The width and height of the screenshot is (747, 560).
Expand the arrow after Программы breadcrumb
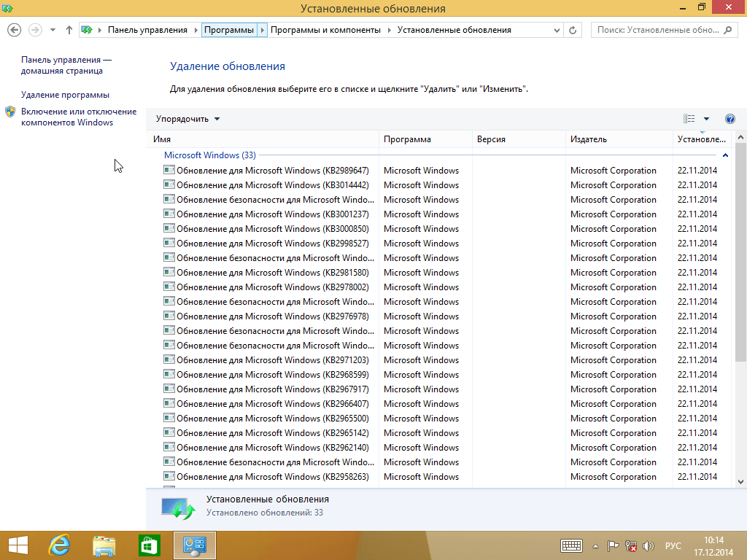point(262,30)
